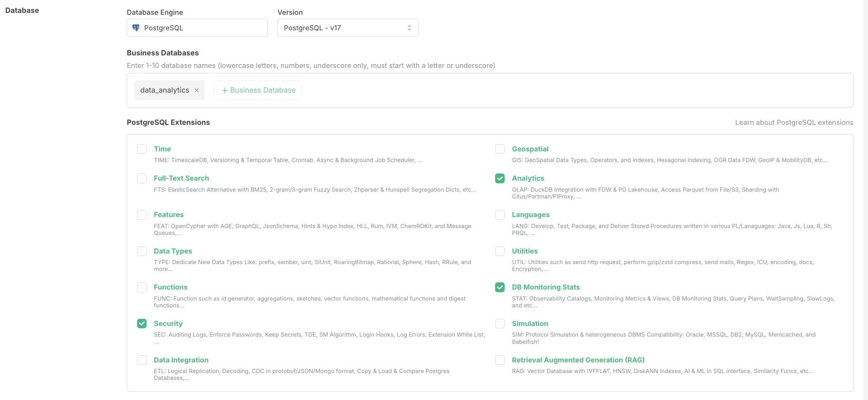Viewport: 868px width, 400px height.
Task: Add a new Business Database
Action: point(258,90)
